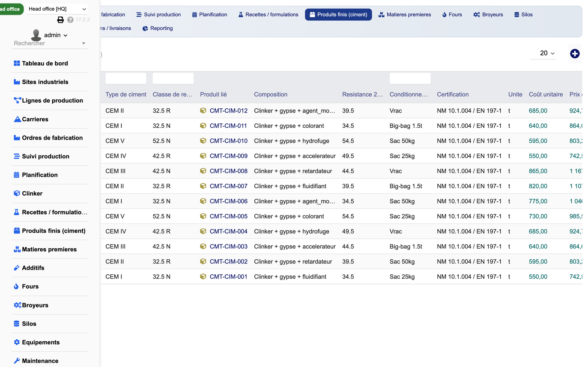588x367 pixels.
Task: Expand the admin user menu
Action: [x=56, y=35]
